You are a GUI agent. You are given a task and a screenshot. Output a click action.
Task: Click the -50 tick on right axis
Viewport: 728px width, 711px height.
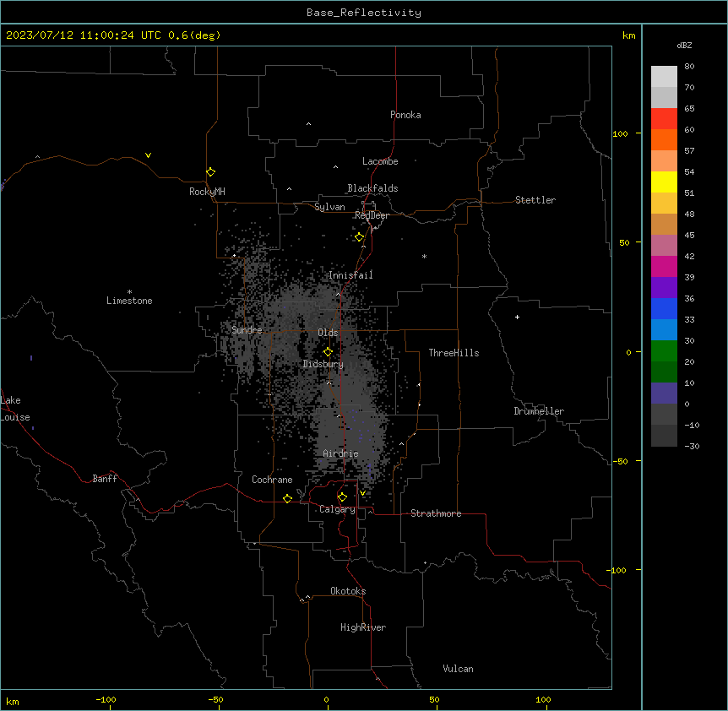(620, 461)
